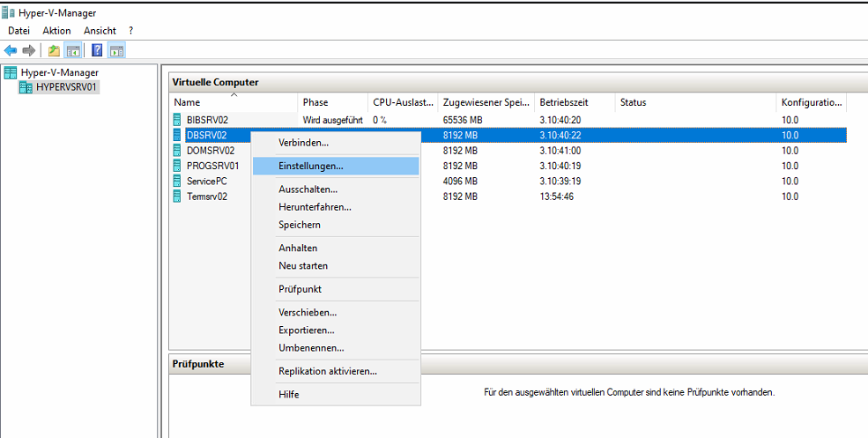Open the Datei menu

[19, 31]
